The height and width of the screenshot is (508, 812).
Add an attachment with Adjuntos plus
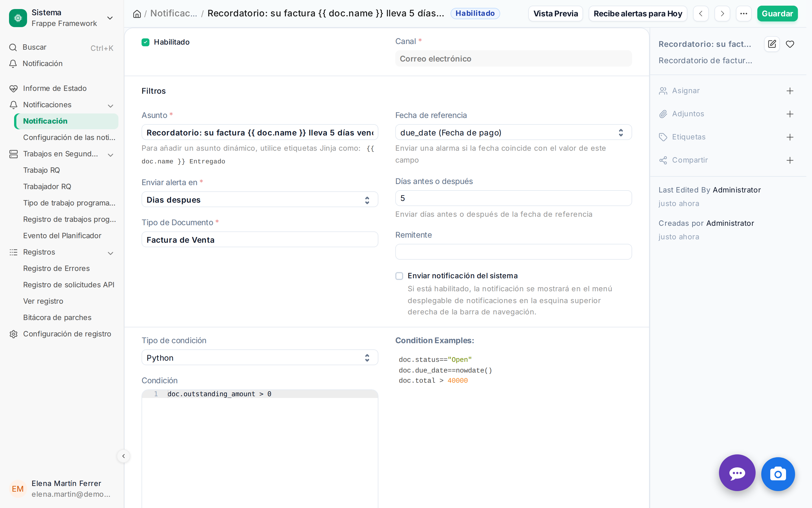[x=790, y=114]
